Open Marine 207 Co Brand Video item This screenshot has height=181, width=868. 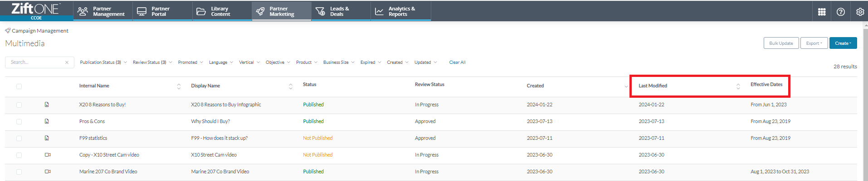[108, 171]
